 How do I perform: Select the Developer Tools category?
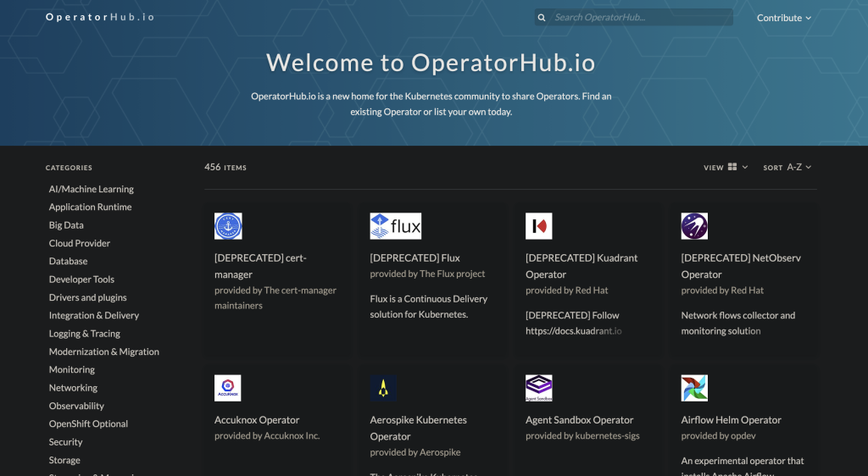[x=81, y=280]
